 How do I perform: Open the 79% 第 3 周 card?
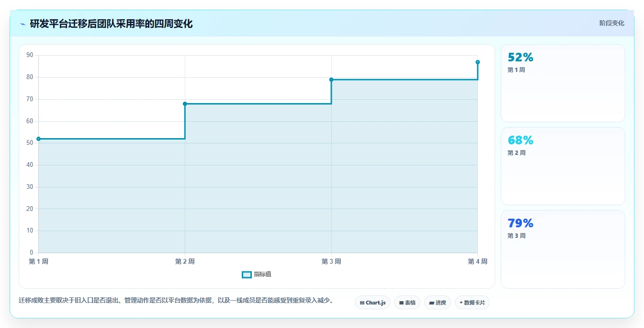click(563, 249)
